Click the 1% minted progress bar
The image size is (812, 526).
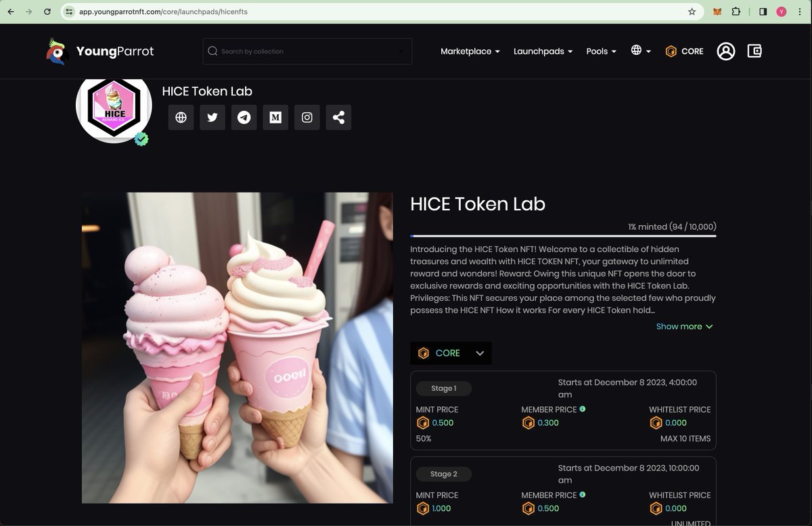coord(562,235)
